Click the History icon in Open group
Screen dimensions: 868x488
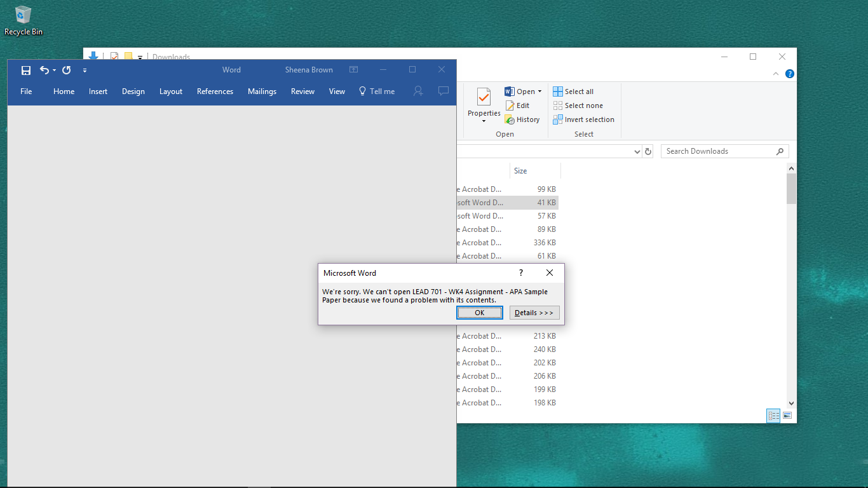click(522, 119)
